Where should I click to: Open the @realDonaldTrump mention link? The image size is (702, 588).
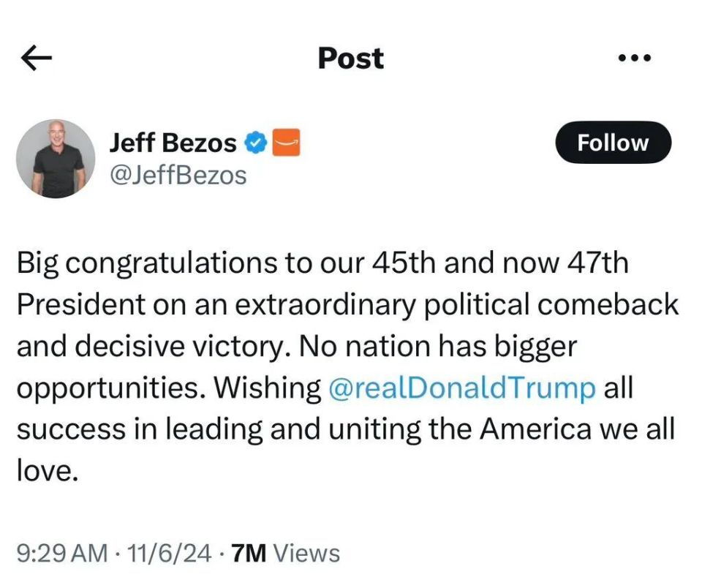462,388
